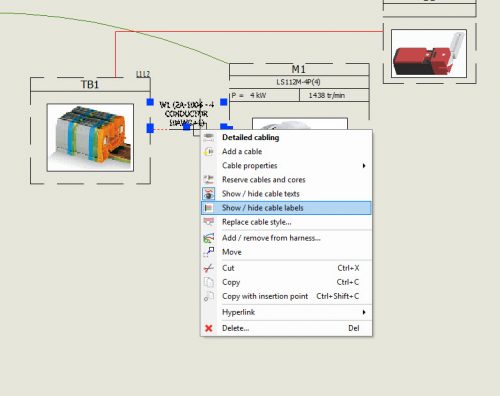Click the W1 cable label text
The image size is (500, 396).
coord(187,114)
